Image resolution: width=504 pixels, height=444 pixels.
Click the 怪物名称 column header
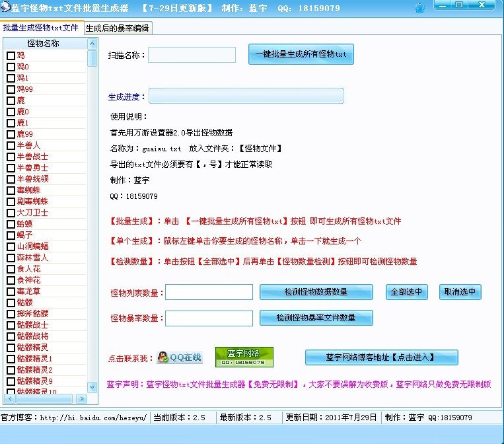43,44
